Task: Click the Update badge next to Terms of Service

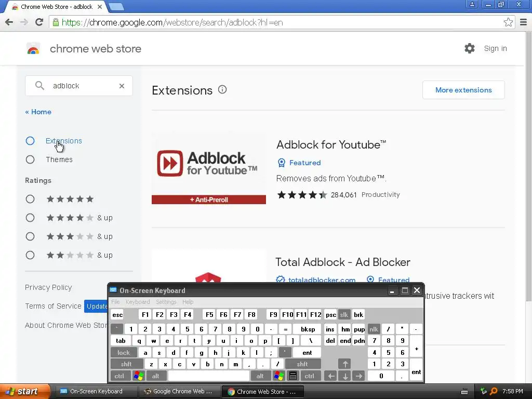Action: (x=96, y=307)
